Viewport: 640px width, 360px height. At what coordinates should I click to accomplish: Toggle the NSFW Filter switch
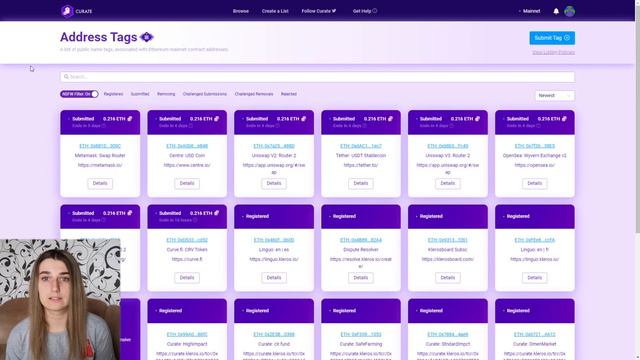[79, 94]
